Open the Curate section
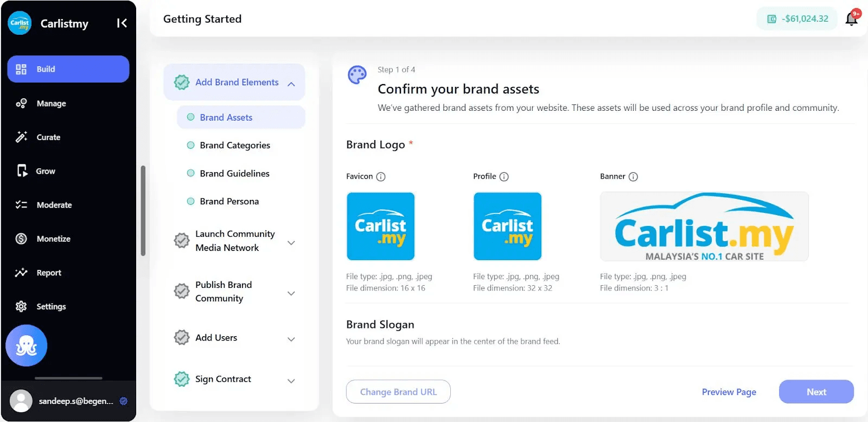Viewport: 868px width, 422px height. (x=48, y=137)
